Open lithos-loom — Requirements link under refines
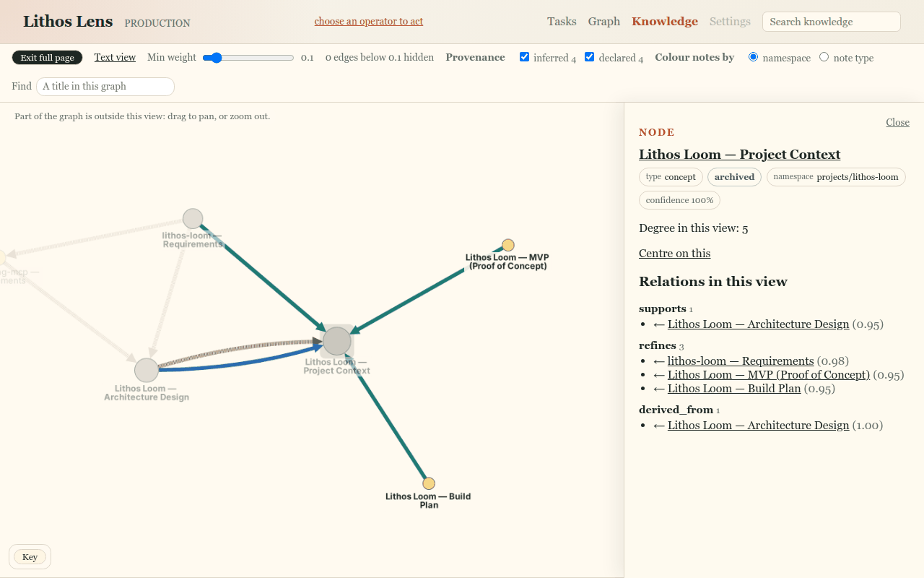Screen dimensions: 924x578 [741, 361]
